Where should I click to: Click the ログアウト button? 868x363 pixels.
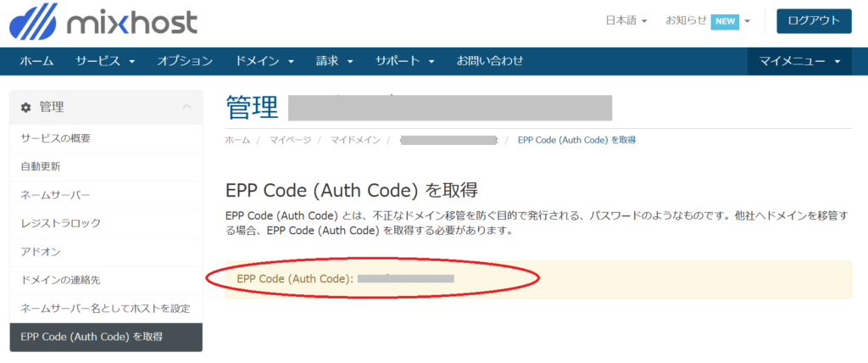[813, 20]
